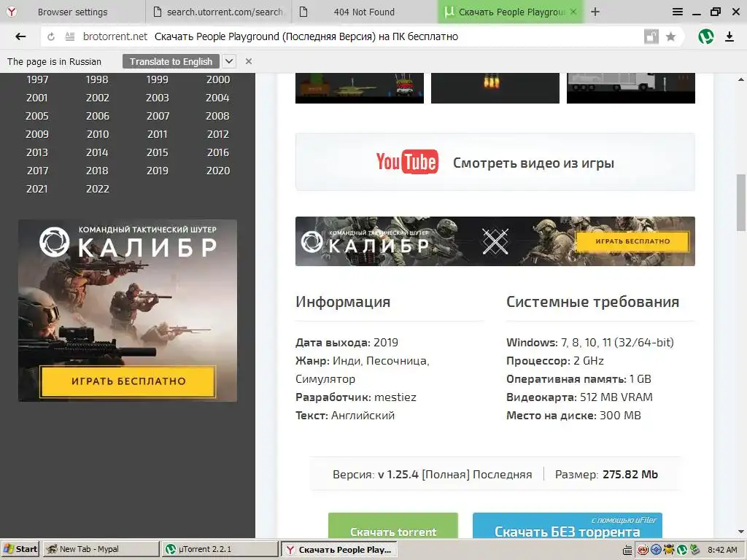This screenshot has width=747, height=560.
Task: Click the release date value 2019
Action: [386, 343]
